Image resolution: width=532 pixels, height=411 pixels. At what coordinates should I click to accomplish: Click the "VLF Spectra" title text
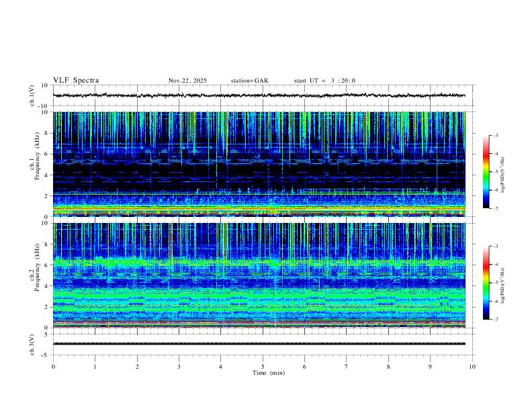click(76, 81)
